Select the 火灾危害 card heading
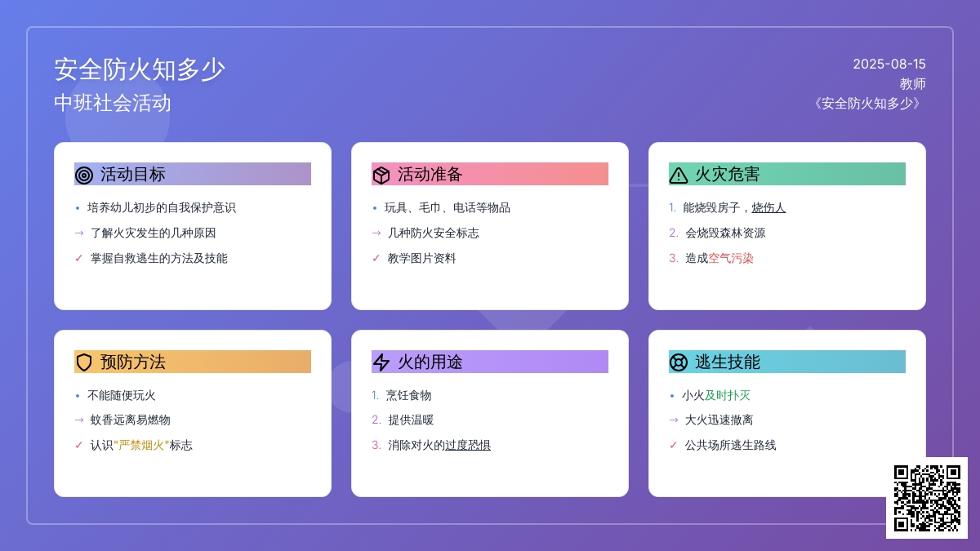This screenshot has width=980, height=551. click(x=787, y=174)
